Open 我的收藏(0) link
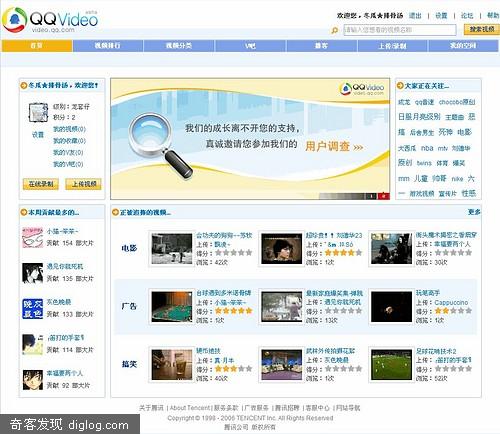The width and height of the screenshot is (500, 434). [69, 141]
